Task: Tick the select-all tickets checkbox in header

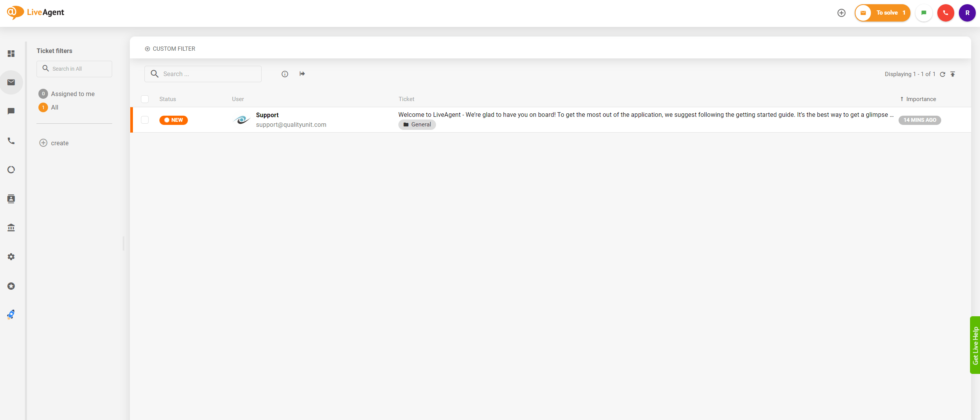Action: [x=145, y=99]
